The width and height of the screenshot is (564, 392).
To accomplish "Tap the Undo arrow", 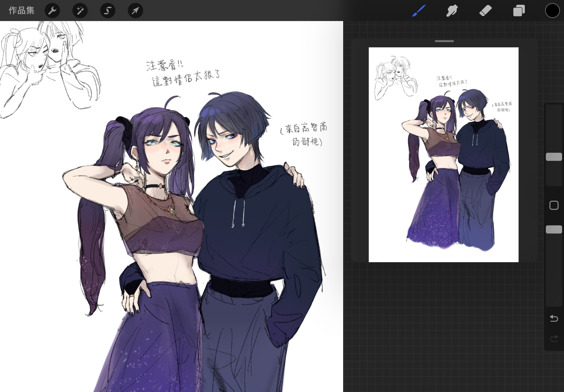I will [554, 318].
